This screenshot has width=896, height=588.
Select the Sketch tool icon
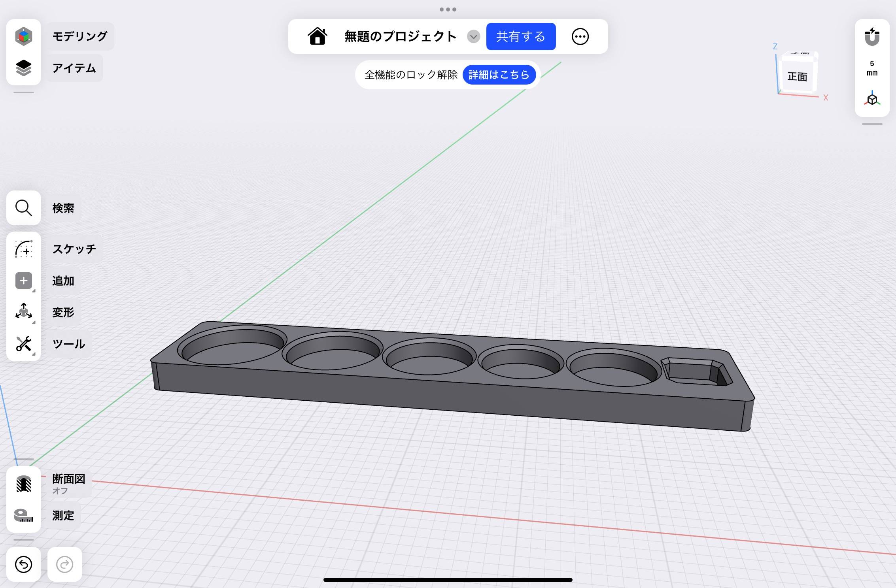pyautogui.click(x=24, y=249)
